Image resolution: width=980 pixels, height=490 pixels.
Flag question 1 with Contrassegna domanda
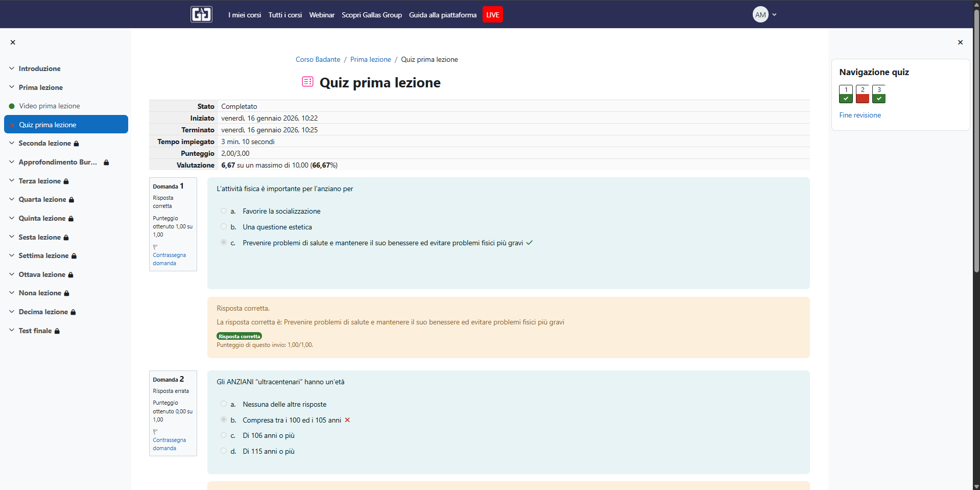[169, 259]
